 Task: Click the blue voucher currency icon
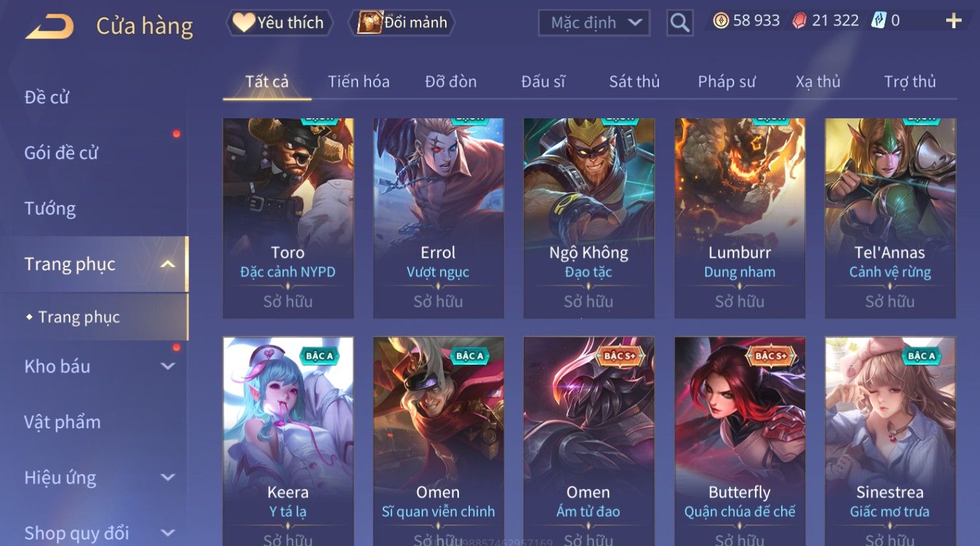point(879,21)
